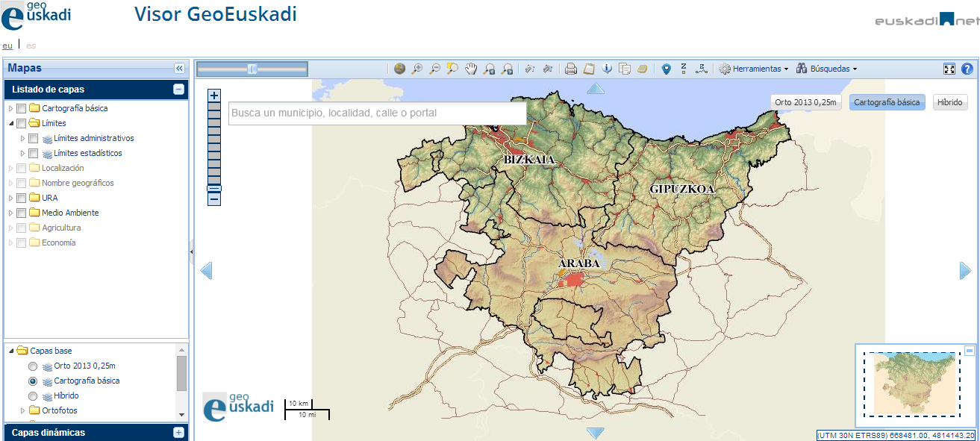Check the Límites estadísticos checkbox
This screenshot has height=441, width=980.
point(33,154)
